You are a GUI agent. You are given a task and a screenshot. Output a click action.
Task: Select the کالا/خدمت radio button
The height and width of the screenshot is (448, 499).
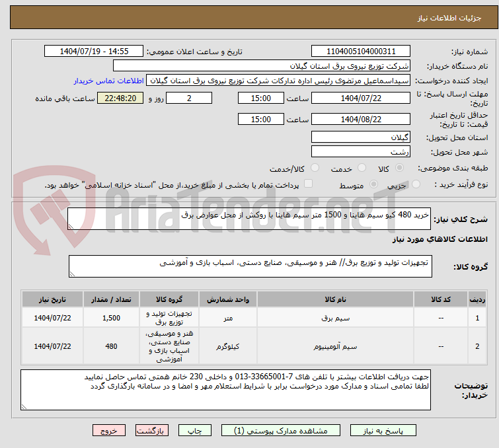pos(315,168)
